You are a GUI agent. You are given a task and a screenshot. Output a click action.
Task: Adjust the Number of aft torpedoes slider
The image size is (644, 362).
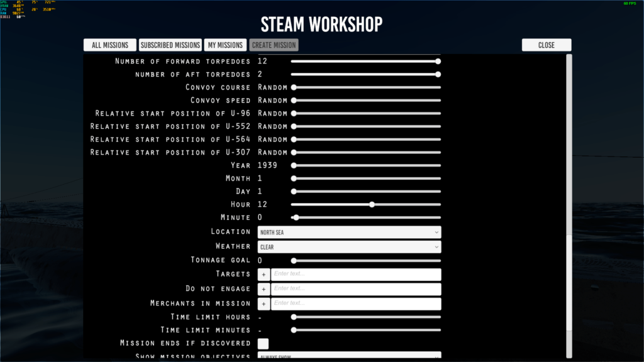(365, 75)
